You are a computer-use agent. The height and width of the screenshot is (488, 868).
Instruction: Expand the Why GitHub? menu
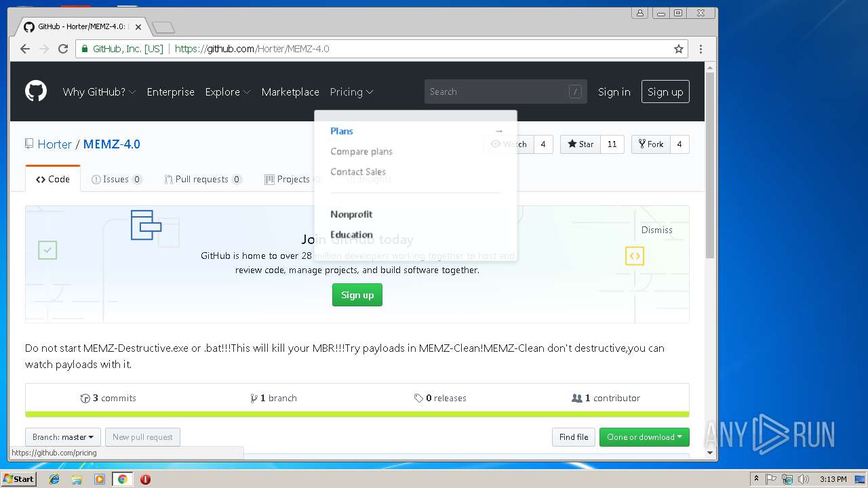pos(99,92)
